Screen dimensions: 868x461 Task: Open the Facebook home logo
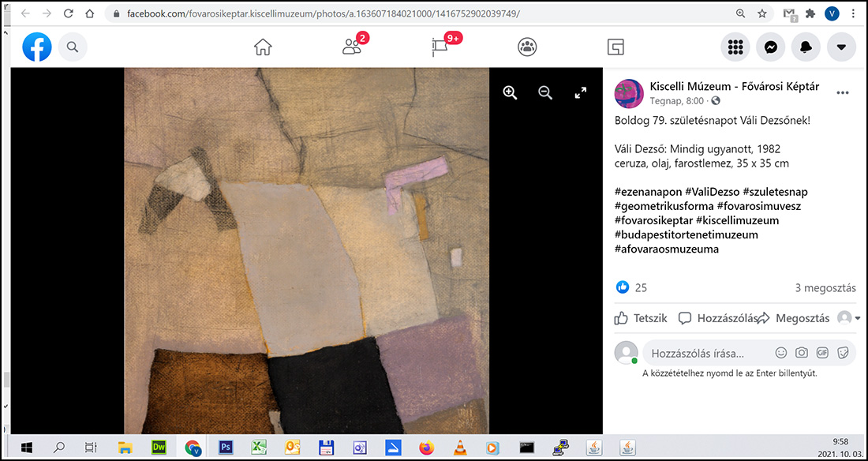(37, 47)
